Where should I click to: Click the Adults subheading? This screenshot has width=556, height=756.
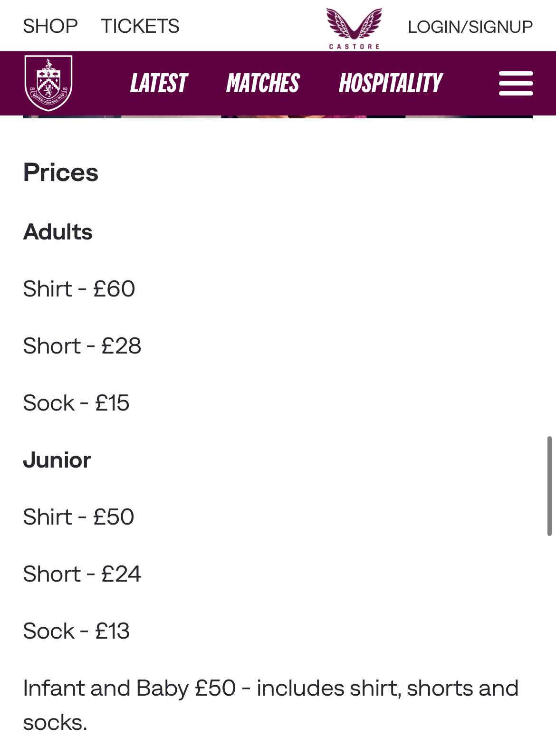pyautogui.click(x=58, y=232)
